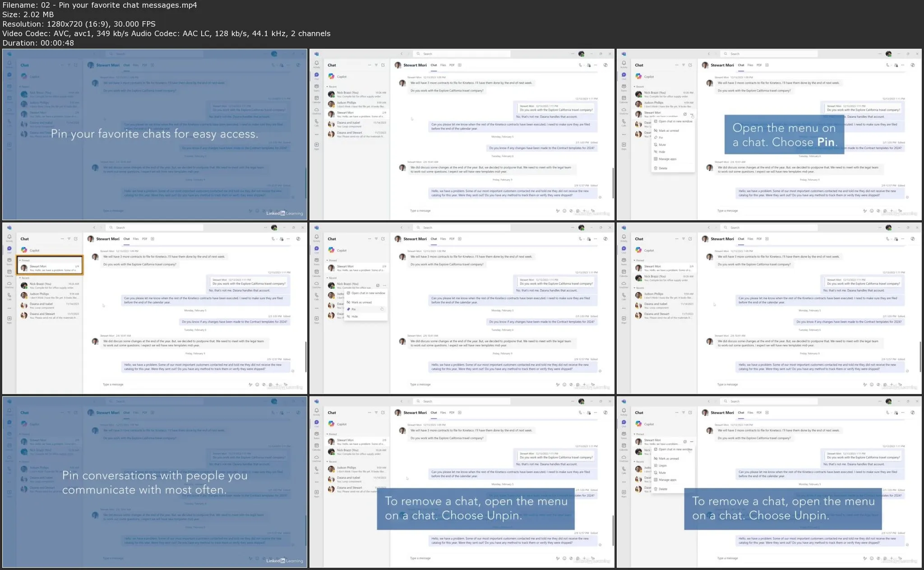Click "Duration: 00:00:48" header text
The image size is (924, 570).
tap(38, 43)
